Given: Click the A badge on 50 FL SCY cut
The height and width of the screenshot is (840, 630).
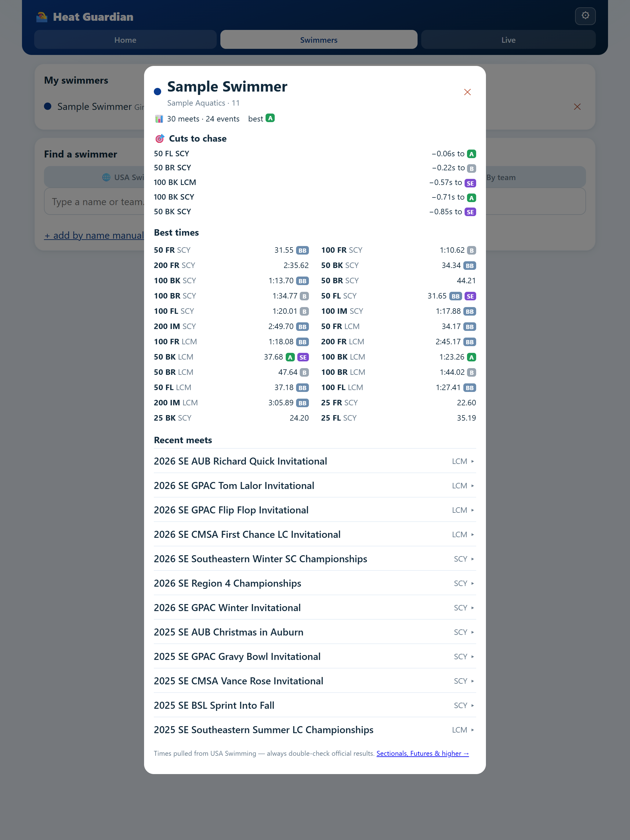Looking at the screenshot, I should [x=471, y=154].
